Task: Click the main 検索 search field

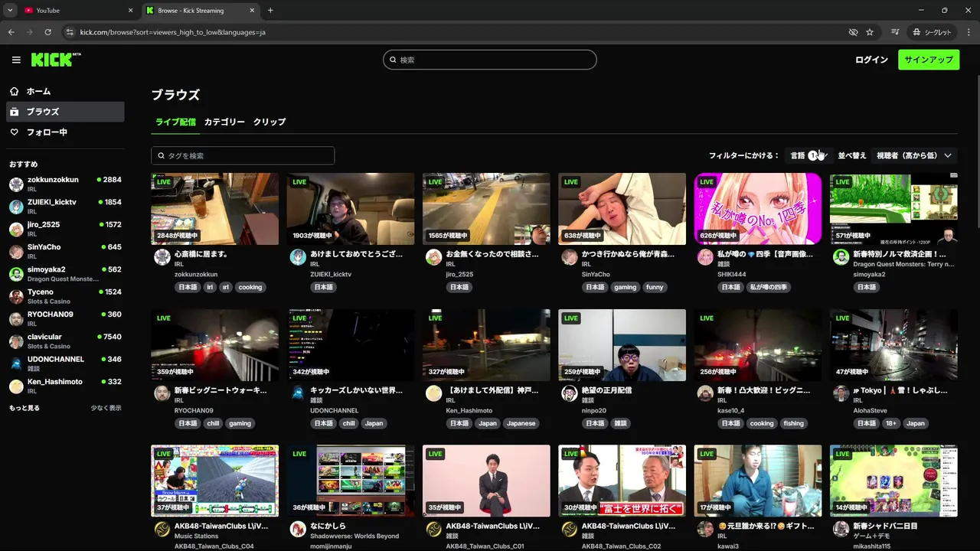Action: pos(490,60)
